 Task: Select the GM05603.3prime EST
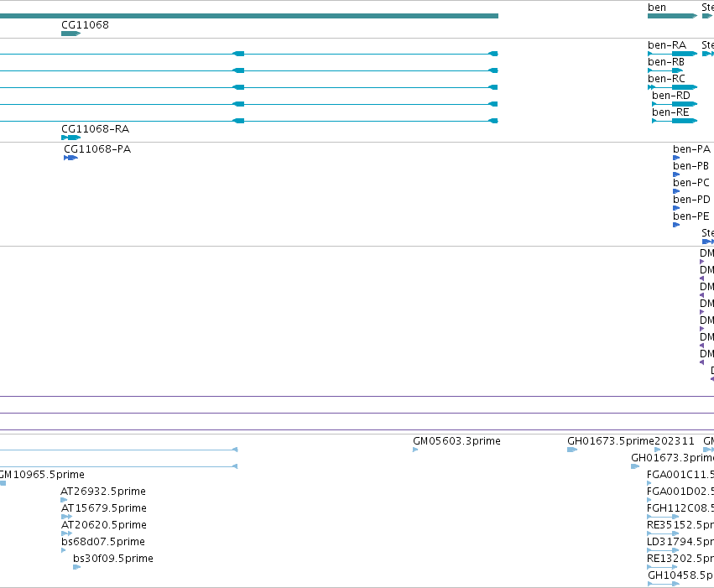415,450
